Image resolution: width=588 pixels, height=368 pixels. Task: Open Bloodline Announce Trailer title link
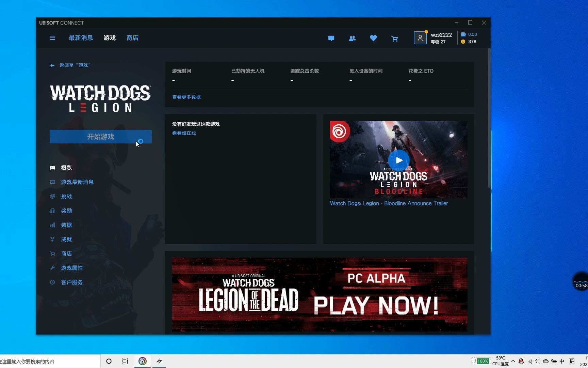[x=389, y=203]
